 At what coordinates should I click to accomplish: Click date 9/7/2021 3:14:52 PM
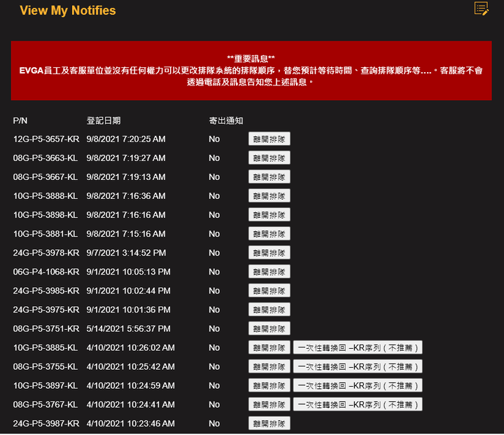126,253
